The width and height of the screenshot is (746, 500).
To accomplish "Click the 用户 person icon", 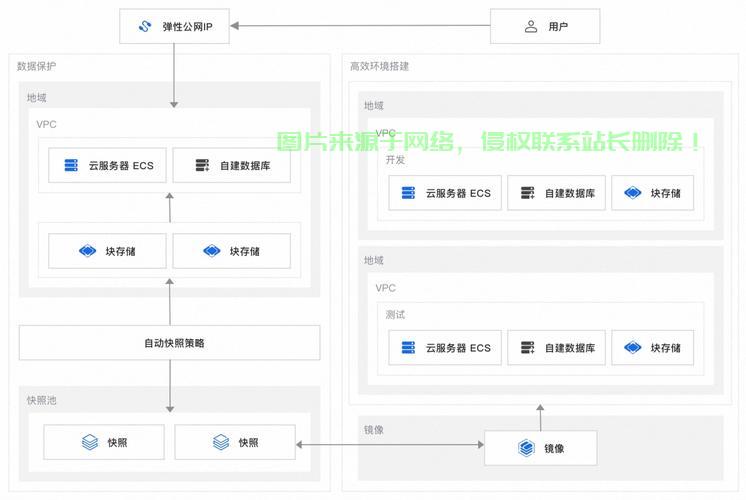I will pos(531,27).
